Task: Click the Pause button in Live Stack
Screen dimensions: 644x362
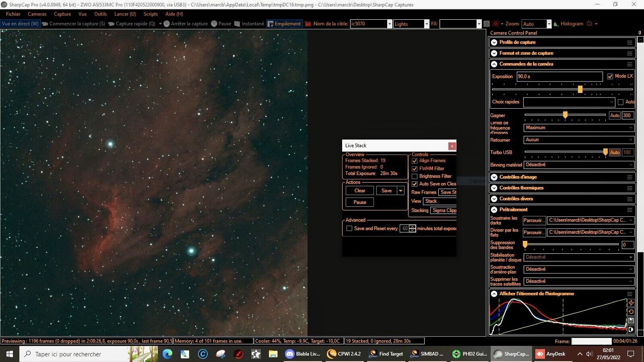Action: tap(360, 202)
